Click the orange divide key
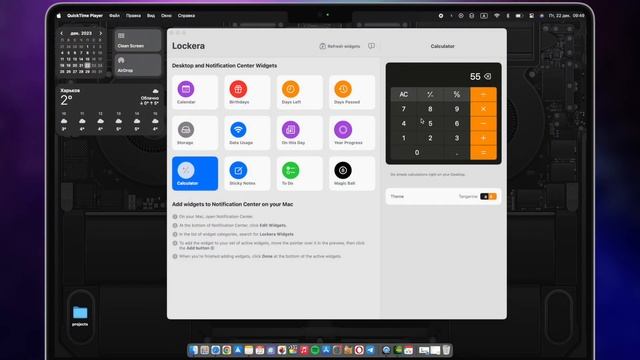The image size is (640, 360). (x=483, y=94)
